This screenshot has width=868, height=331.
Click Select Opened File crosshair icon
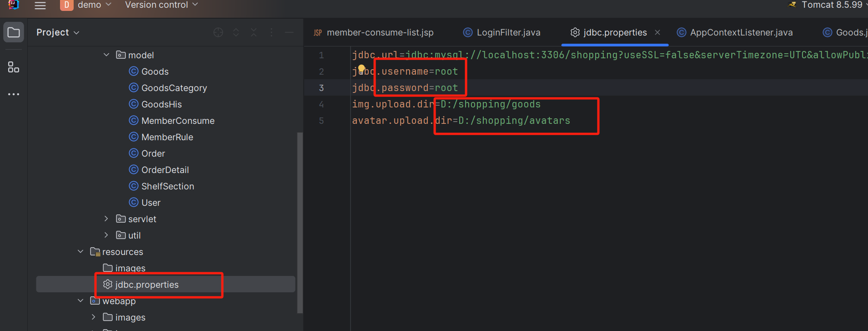(x=218, y=32)
